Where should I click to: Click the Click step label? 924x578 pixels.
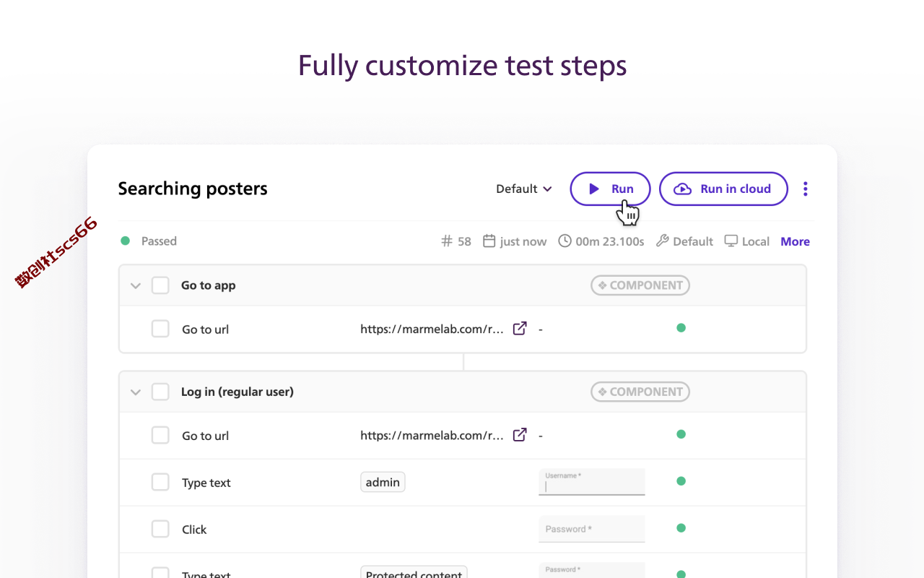coord(194,530)
